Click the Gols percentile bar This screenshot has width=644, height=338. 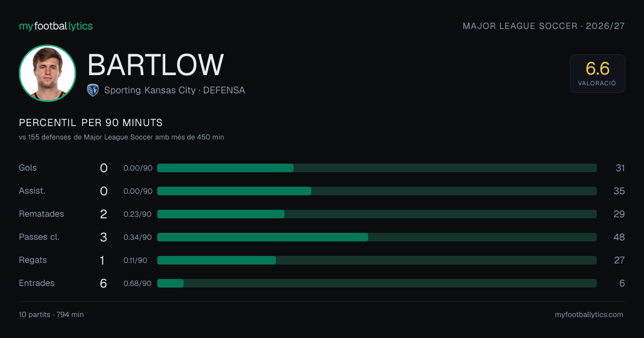click(x=377, y=168)
